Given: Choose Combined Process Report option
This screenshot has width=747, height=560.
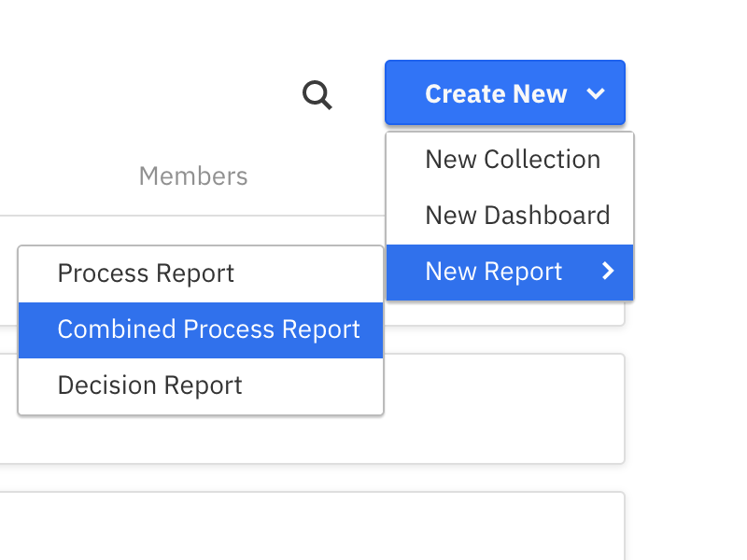Looking at the screenshot, I should coord(208,329).
